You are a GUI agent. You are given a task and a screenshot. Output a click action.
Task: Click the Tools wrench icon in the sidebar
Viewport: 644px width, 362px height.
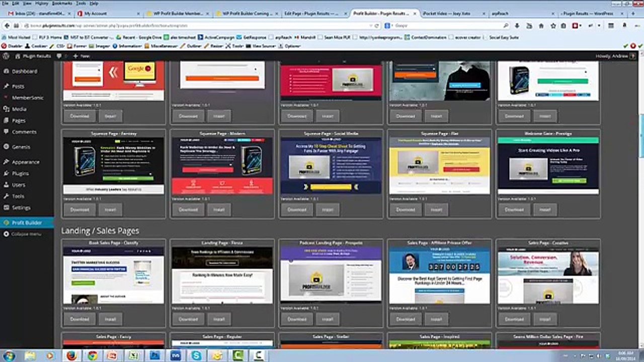pyautogui.click(x=6, y=196)
